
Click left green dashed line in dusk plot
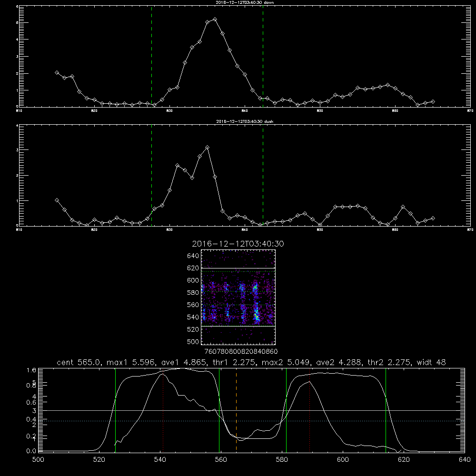(151, 175)
